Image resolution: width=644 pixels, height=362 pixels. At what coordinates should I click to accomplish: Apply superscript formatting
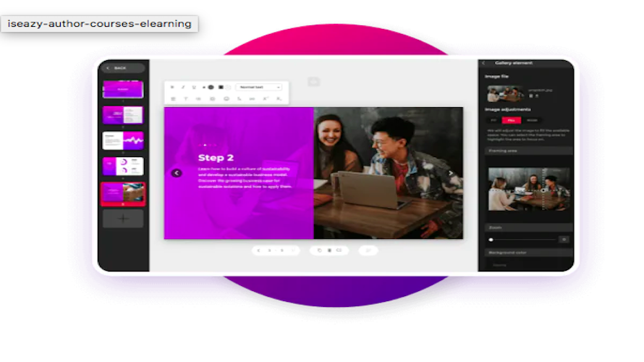pyautogui.click(x=266, y=98)
